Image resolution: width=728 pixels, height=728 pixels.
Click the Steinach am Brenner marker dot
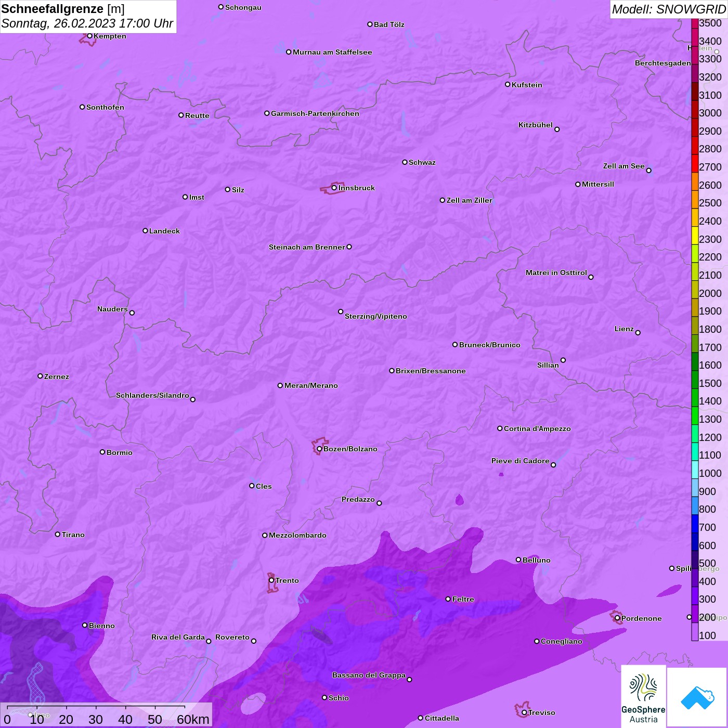[x=349, y=247]
